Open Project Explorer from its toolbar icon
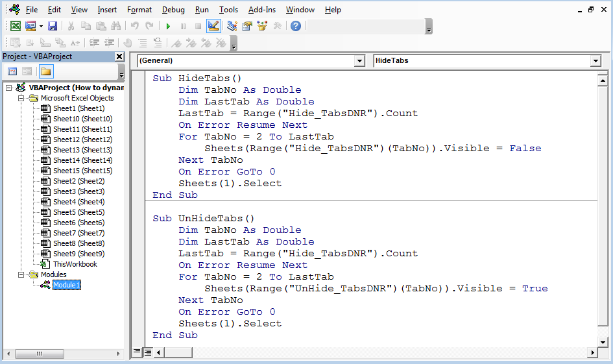 coord(232,26)
